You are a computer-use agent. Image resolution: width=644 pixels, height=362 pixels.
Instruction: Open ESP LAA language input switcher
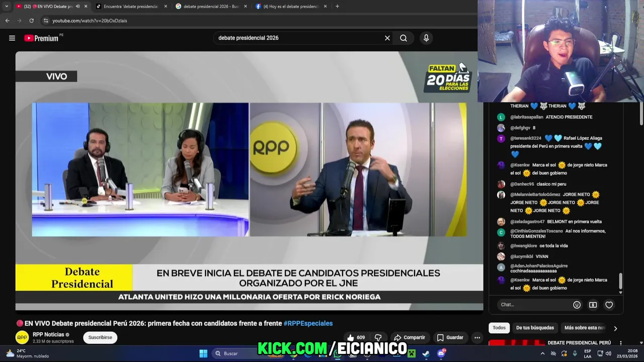tap(588, 353)
